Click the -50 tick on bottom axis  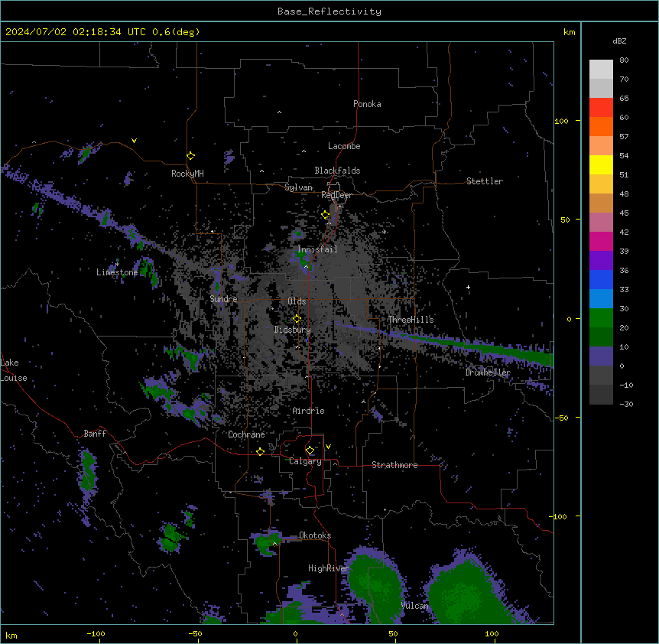pos(195,633)
